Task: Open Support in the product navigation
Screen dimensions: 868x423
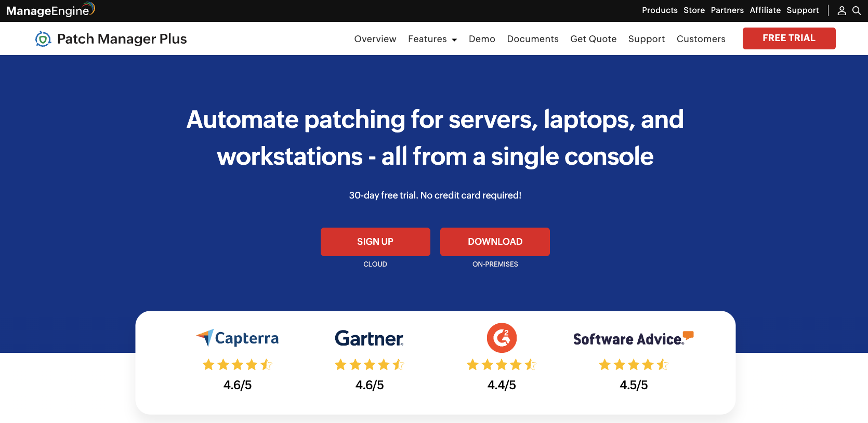Action: tap(647, 39)
